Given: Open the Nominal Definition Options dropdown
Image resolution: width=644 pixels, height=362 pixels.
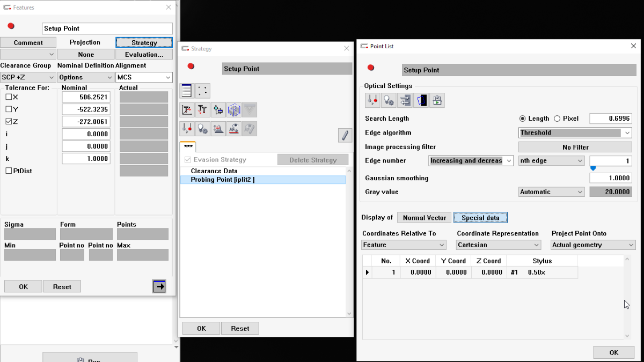Looking at the screenshot, I should tap(86, 77).
